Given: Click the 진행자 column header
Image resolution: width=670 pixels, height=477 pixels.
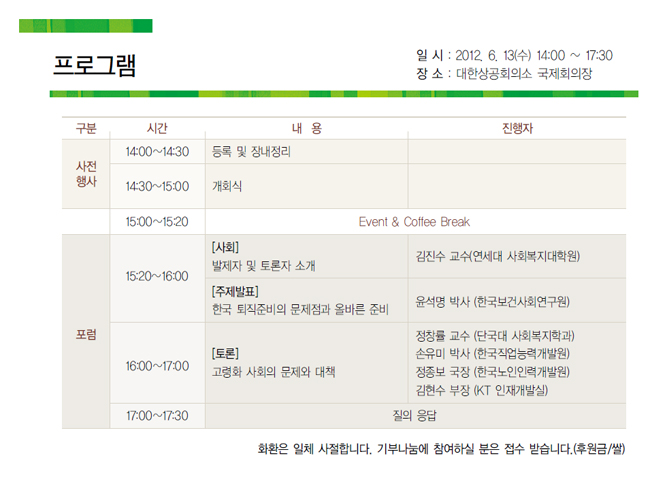Looking at the screenshot, I should [x=516, y=128].
